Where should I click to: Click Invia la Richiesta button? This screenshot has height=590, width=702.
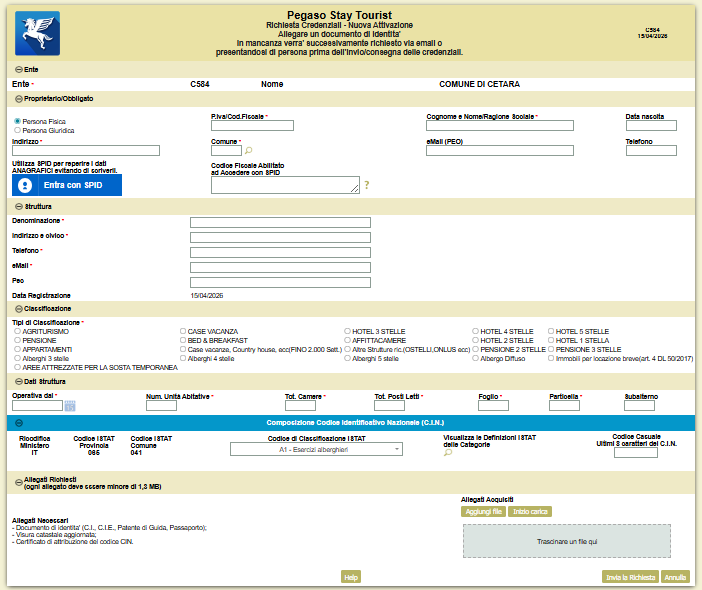click(630, 577)
